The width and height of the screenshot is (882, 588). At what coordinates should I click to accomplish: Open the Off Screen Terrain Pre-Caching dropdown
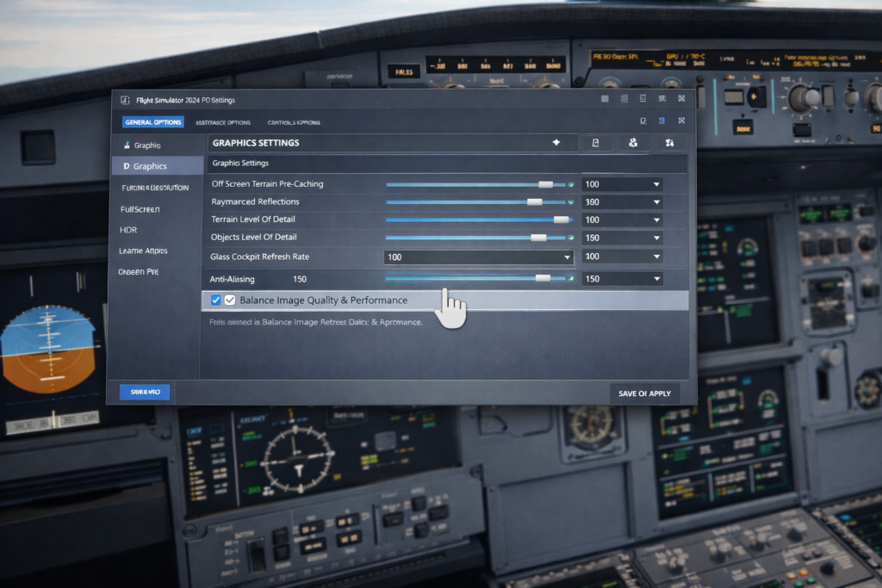622,183
